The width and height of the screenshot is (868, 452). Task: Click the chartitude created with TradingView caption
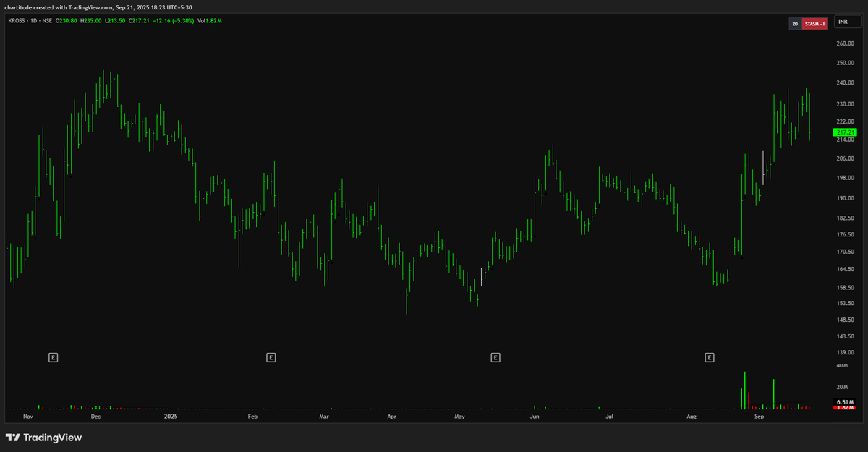[x=98, y=7]
